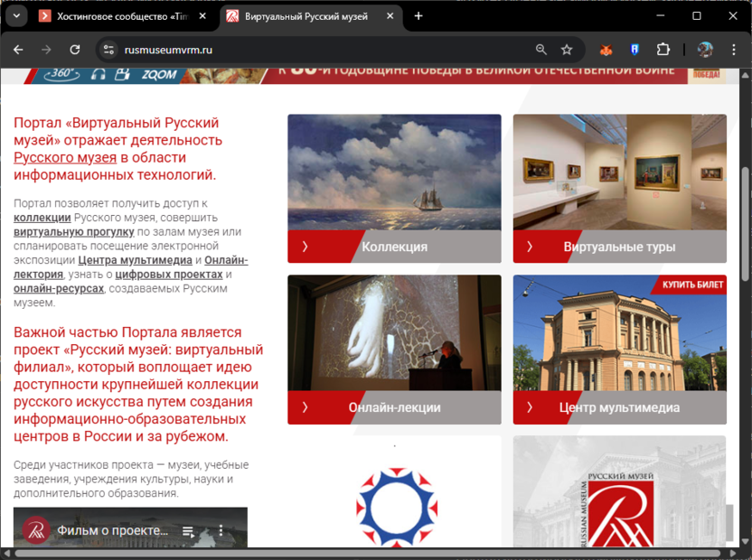
Task: Open the Коллекция tile
Action: [x=394, y=247]
